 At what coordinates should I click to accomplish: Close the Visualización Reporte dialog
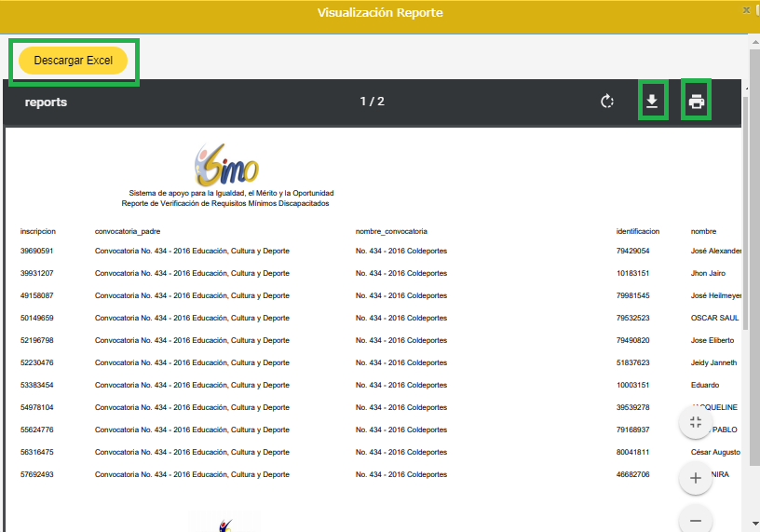click(x=746, y=9)
